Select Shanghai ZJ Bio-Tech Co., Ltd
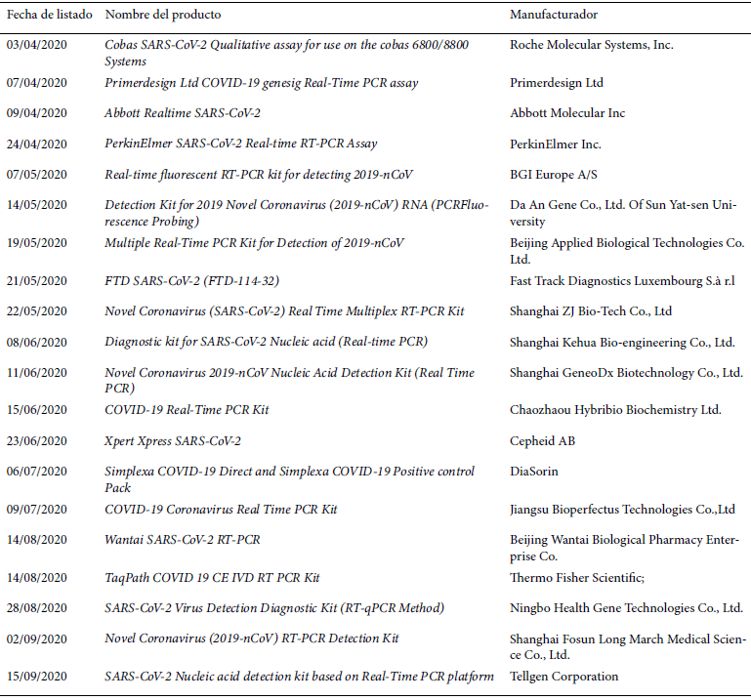Viewport: 751px width, 700px height. 591,311
